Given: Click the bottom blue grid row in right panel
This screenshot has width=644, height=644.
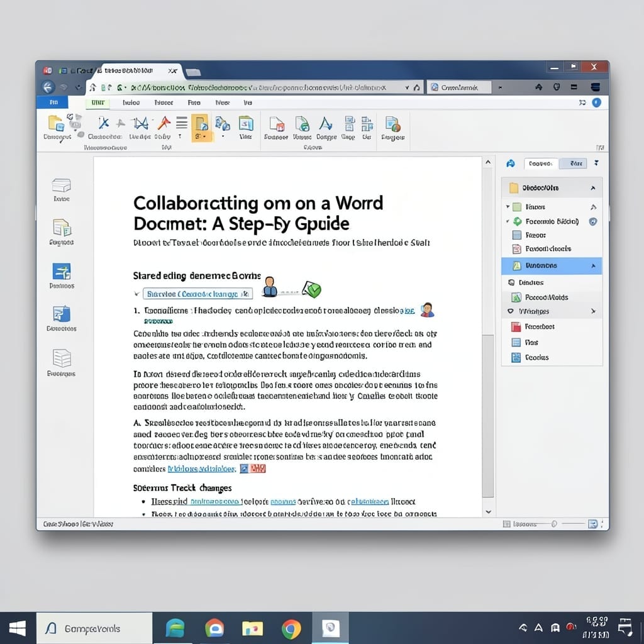Looking at the screenshot, I should pyautogui.click(x=552, y=357).
